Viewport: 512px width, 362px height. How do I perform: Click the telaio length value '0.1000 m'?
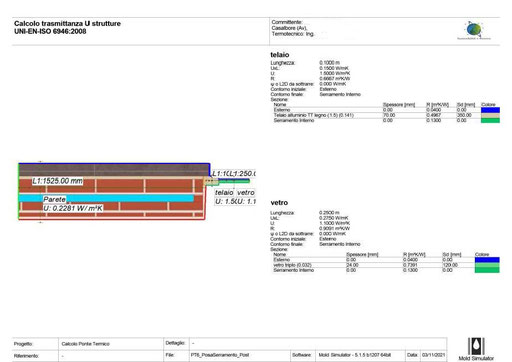click(329, 63)
